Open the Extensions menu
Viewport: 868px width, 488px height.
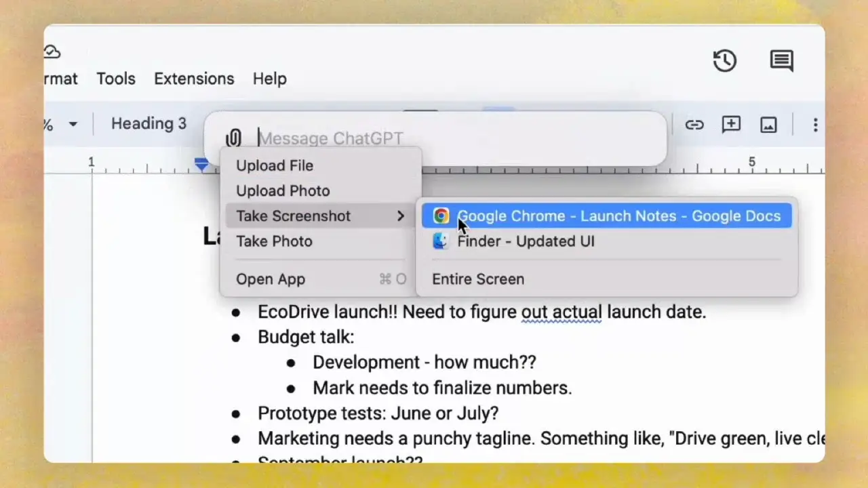194,79
